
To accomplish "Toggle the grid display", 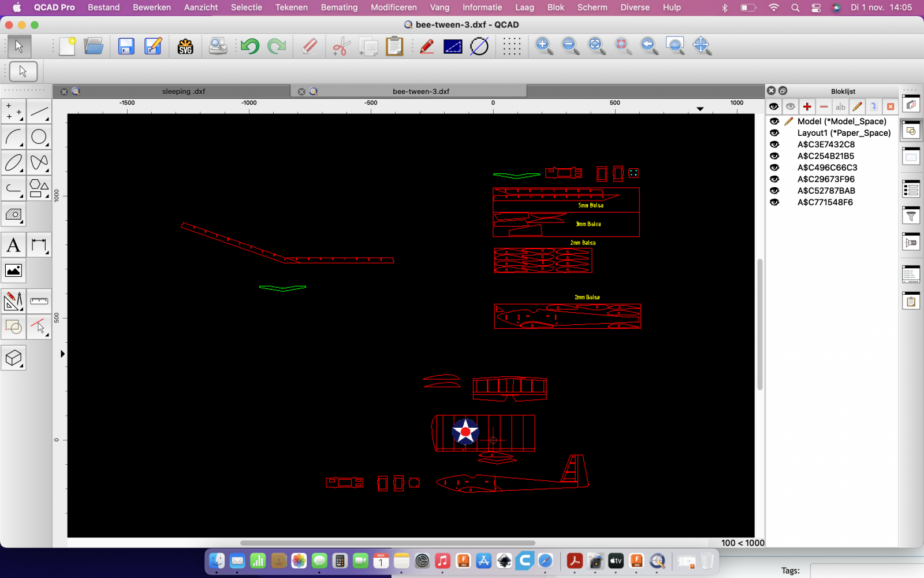I will pos(512,46).
